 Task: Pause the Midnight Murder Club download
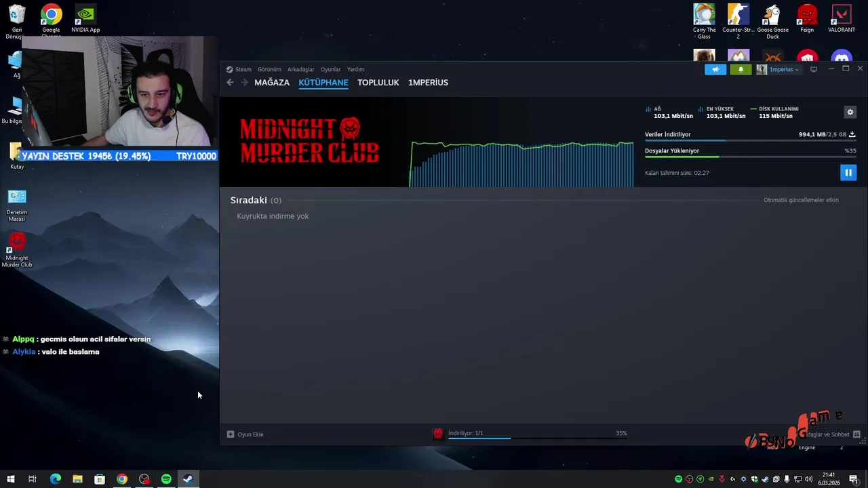(848, 173)
